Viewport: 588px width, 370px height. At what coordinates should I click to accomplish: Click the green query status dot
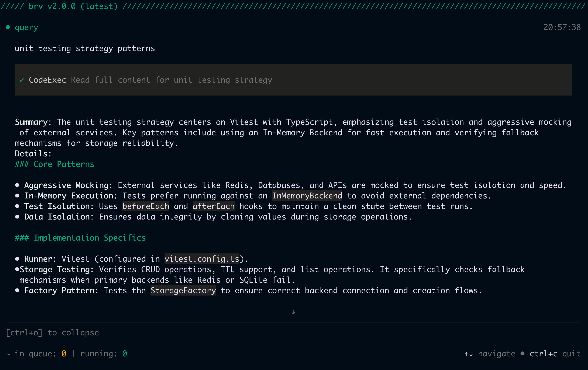(x=8, y=27)
